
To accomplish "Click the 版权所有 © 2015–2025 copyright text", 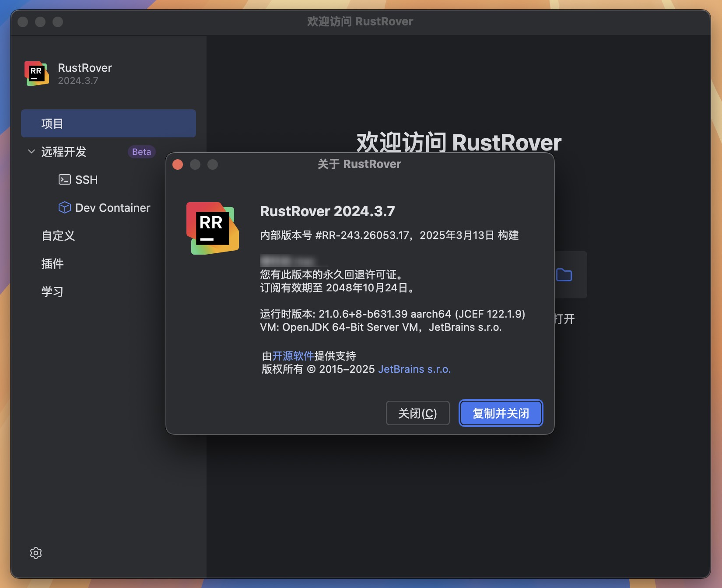I will pyautogui.click(x=318, y=369).
